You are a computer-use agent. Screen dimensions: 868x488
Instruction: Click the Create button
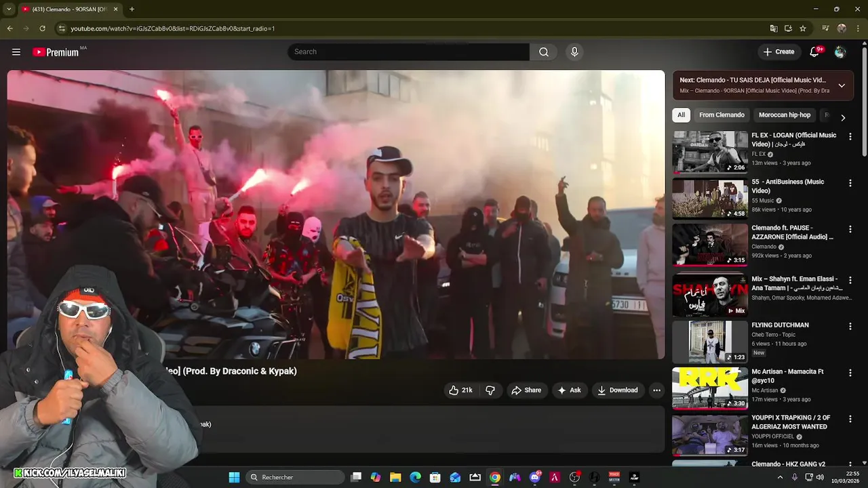(778, 52)
